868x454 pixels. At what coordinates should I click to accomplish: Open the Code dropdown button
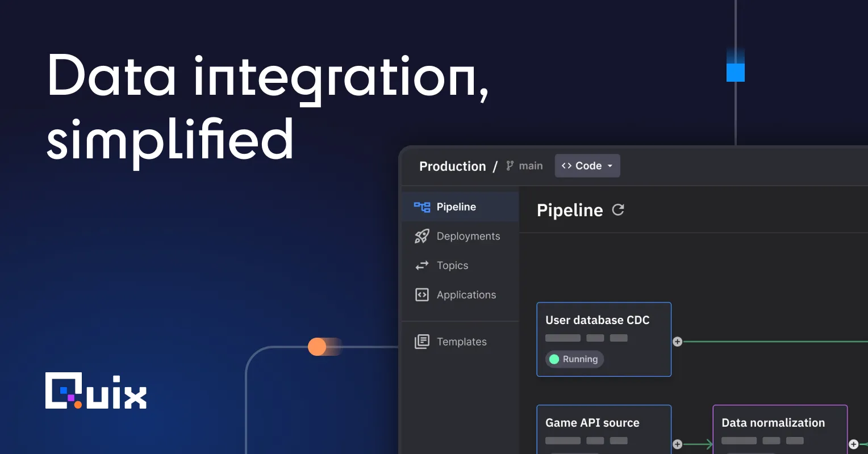tap(587, 166)
